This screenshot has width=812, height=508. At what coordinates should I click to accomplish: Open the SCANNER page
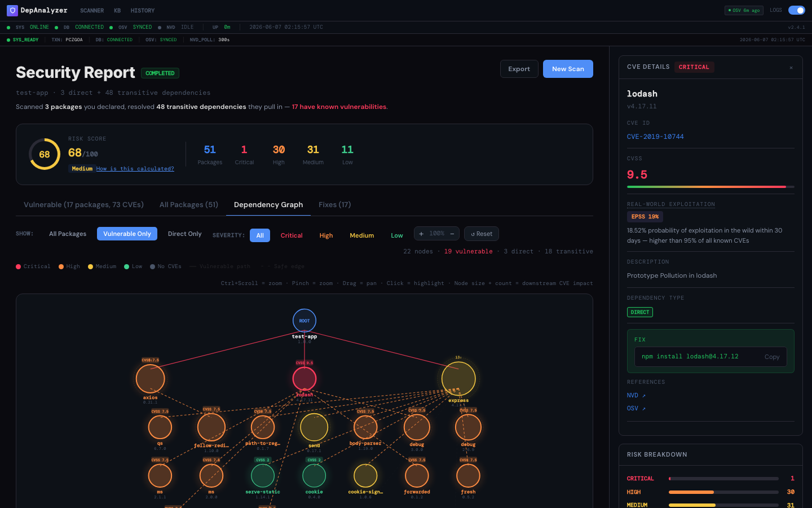tap(92, 11)
